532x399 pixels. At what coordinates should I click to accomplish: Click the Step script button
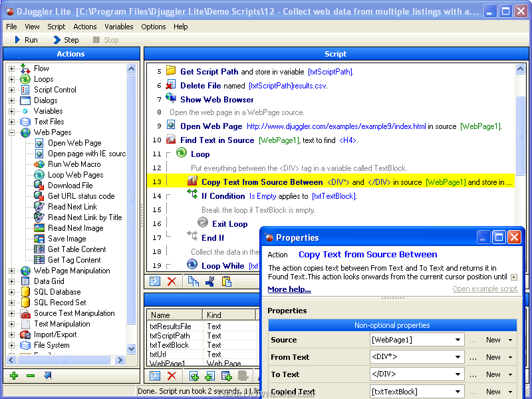click(65, 40)
